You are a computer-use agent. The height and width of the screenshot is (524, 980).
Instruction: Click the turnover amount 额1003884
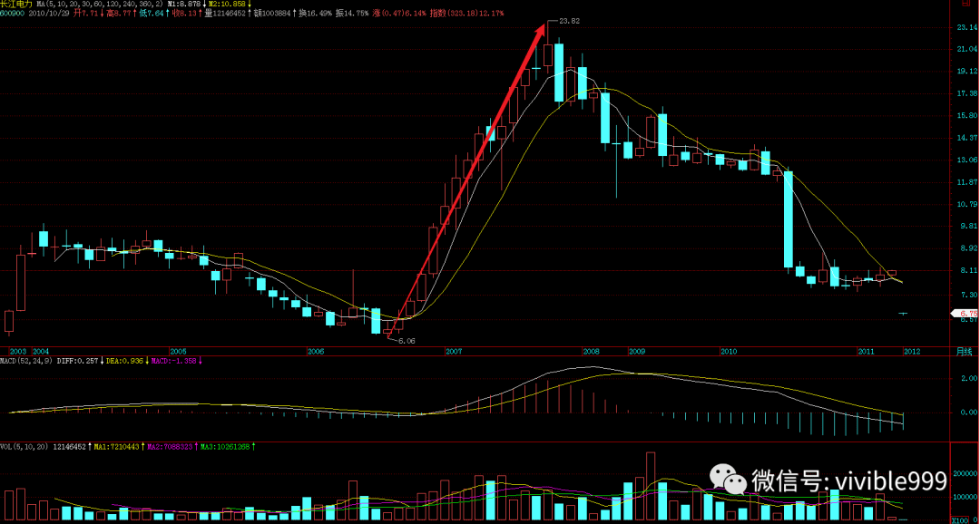[x=272, y=13]
